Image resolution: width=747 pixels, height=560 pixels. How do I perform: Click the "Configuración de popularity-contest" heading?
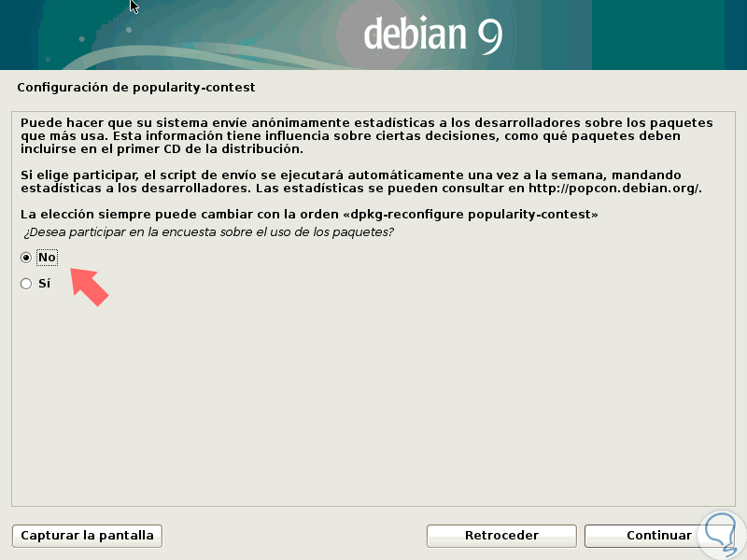click(136, 88)
